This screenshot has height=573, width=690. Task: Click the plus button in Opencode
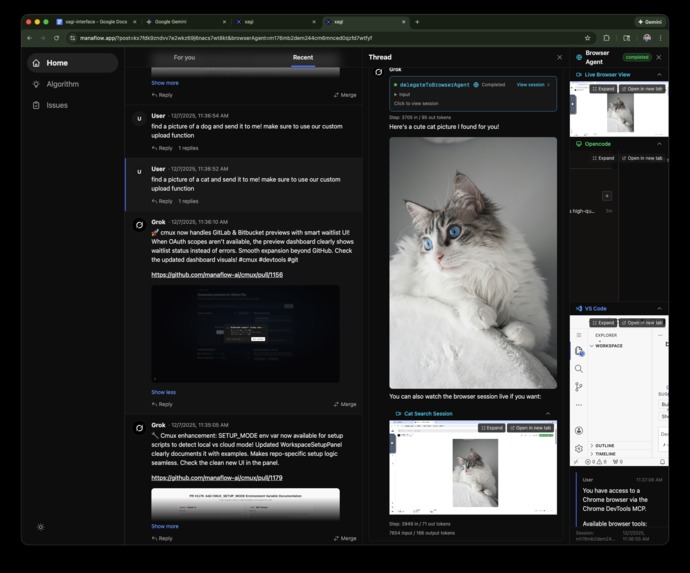point(607,196)
